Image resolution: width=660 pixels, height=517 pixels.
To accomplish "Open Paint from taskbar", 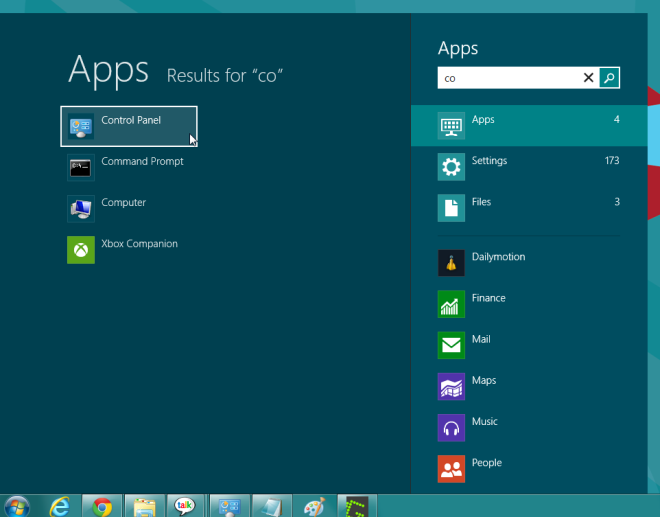I will click(314, 506).
